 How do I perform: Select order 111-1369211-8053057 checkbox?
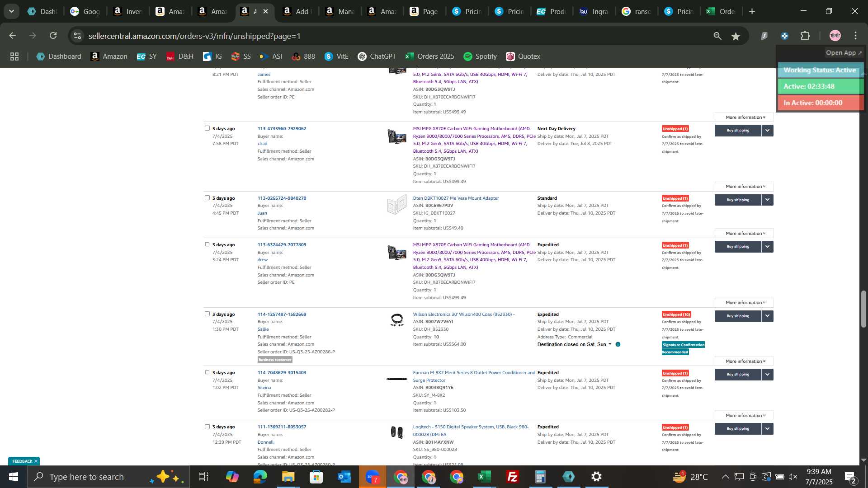click(207, 427)
